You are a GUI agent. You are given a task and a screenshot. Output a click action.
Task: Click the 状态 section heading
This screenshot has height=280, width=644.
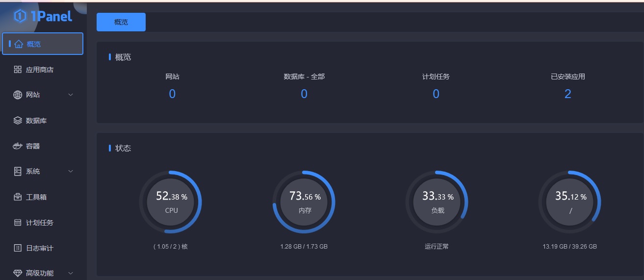pyautogui.click(x=123, y=148)
